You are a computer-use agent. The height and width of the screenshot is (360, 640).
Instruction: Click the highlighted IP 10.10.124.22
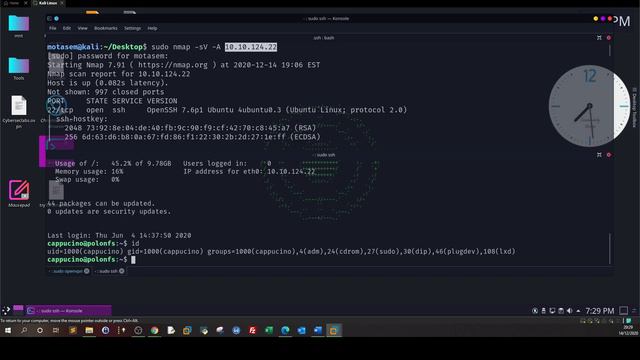tap(251, 47)
